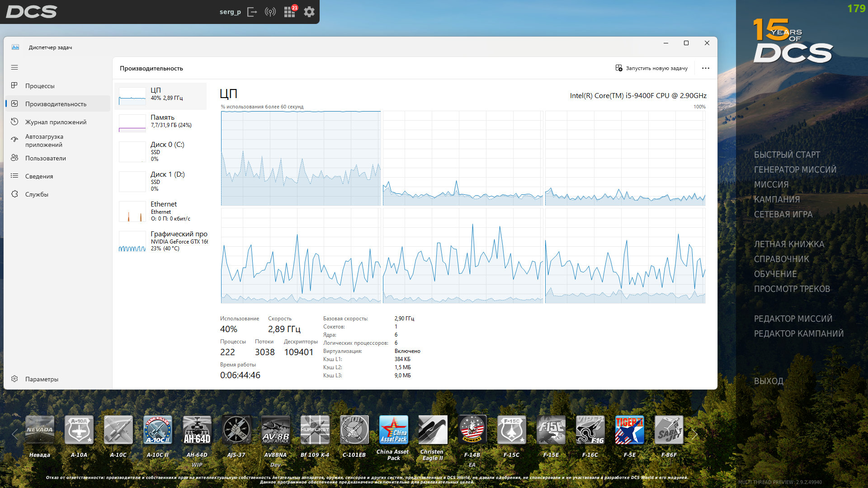Click БЫСТРЫЙ СТАРТ in DCS menu

pos(787,155)
